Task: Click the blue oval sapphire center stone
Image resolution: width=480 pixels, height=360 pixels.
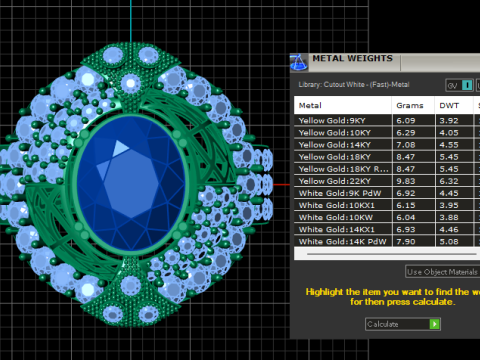Action: (131, 183)
